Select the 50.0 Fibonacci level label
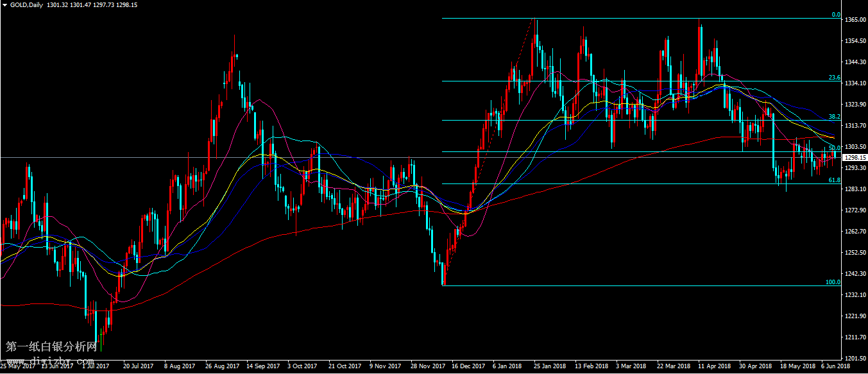 click(x=834, y=148)
